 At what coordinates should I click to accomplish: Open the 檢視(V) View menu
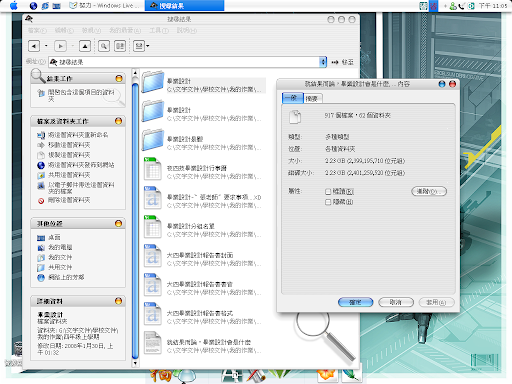coord(91,31)
